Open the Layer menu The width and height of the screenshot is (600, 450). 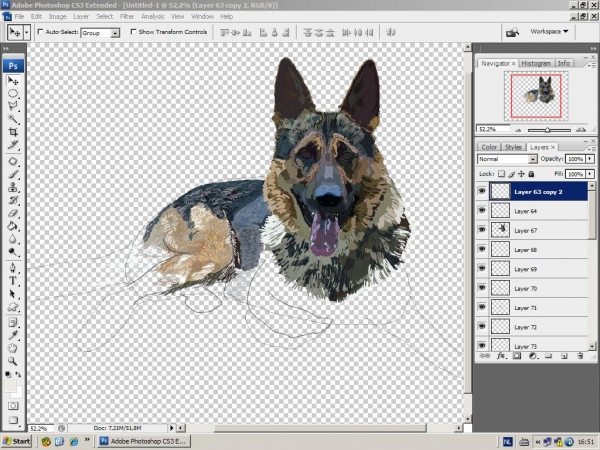81,16
